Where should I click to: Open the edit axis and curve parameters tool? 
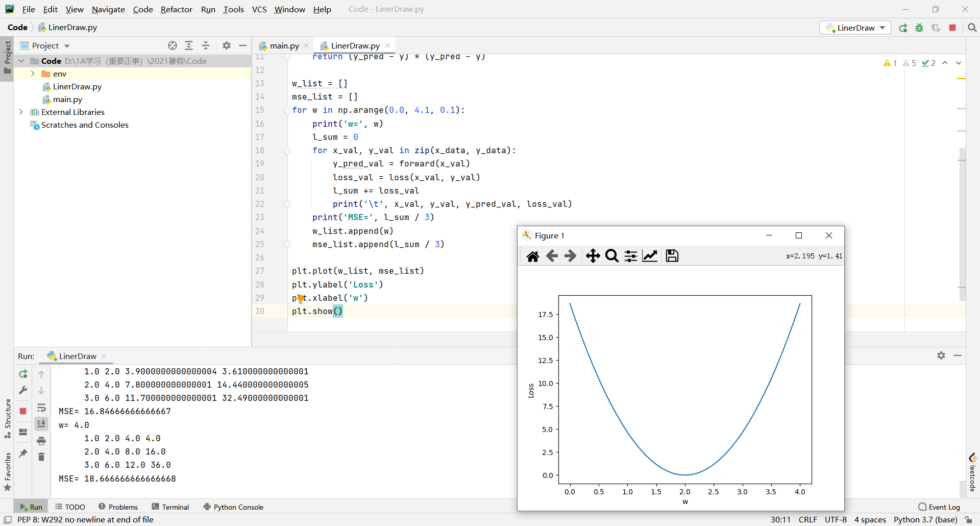coord(650,256)
